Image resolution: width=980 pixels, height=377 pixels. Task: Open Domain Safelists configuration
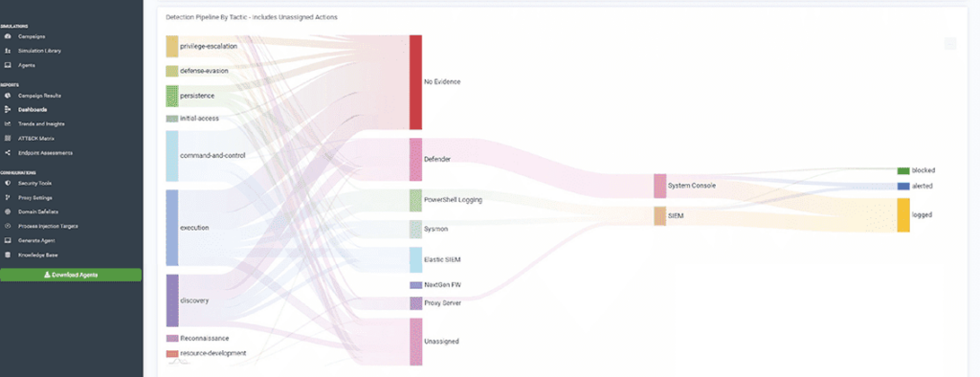pyautogui.click(x=37, y=212)
